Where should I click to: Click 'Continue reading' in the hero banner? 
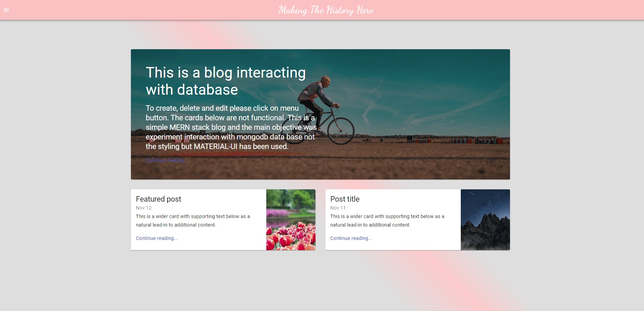click(166, 160)
